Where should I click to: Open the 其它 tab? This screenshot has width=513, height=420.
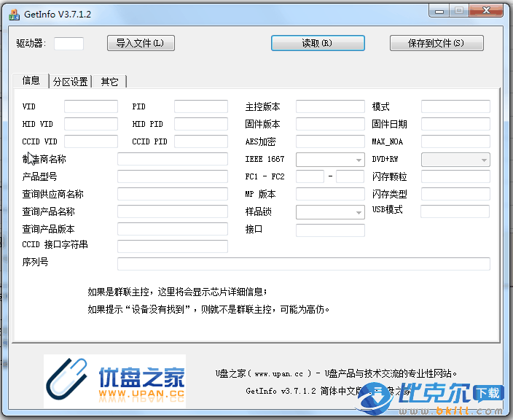point(109,82)
